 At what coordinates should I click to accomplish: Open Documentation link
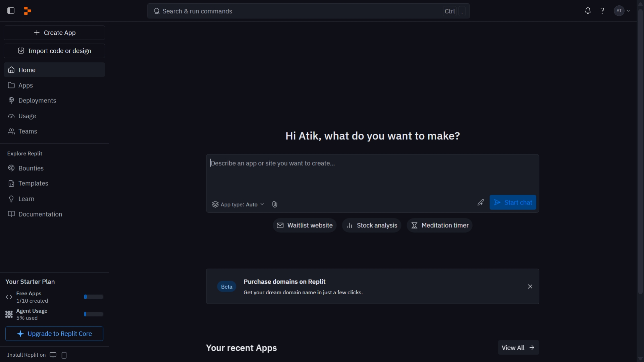54,214
